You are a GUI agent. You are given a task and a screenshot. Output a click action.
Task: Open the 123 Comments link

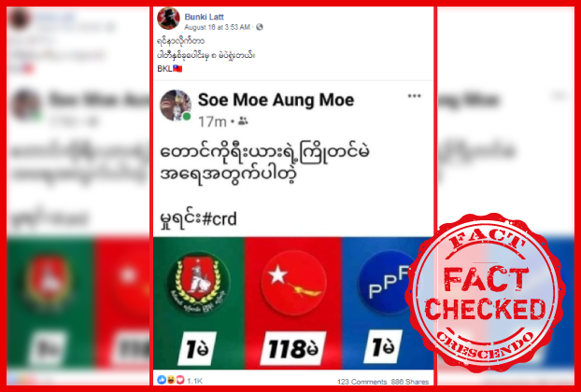click(361, 382)
